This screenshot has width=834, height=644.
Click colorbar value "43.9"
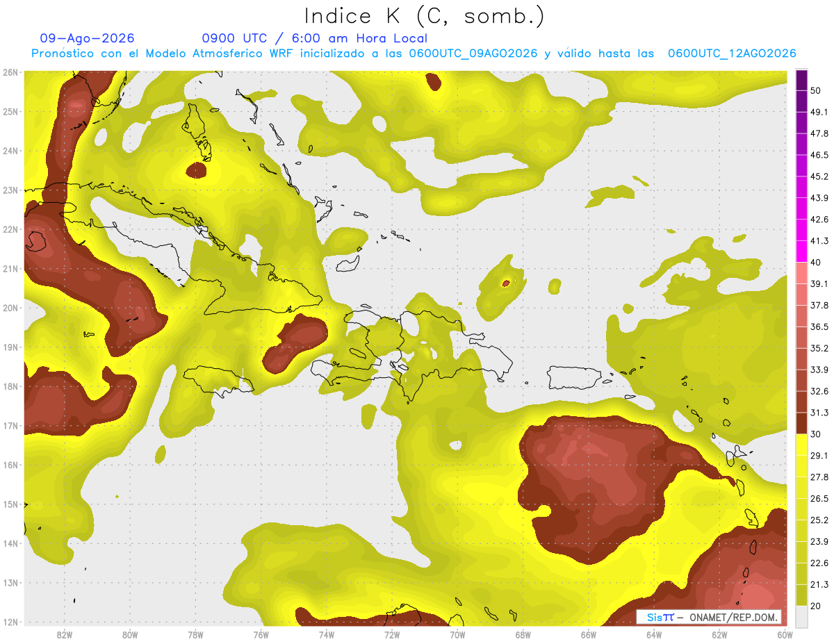(x=819, y=197)
